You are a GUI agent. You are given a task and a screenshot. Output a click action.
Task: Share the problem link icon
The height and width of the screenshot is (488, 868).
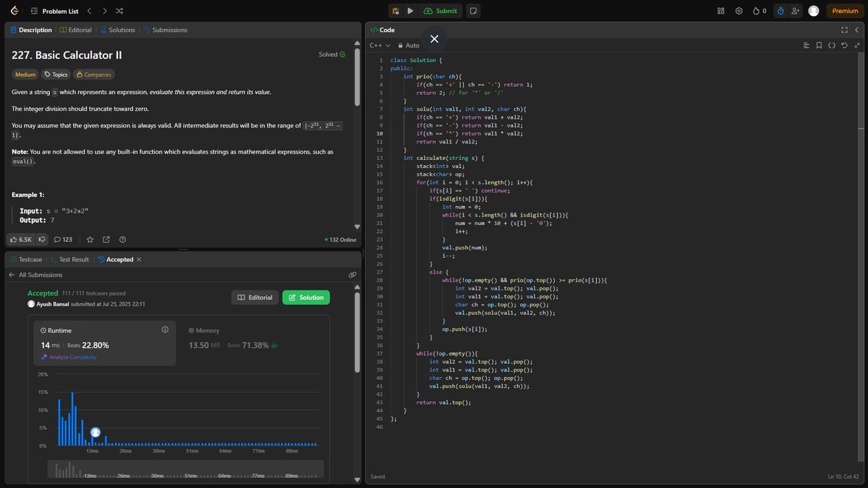pyautogui.click(x=106, y=240)
